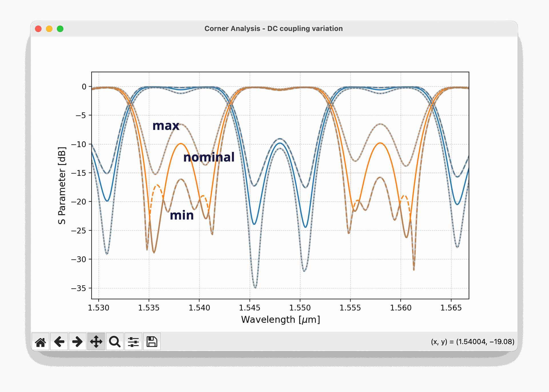
Task: Click the 'S Parameter [dB]' axis label
Action: [62, 186]
